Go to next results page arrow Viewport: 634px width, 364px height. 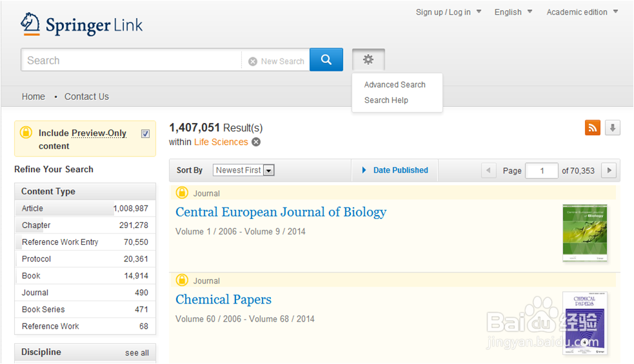608,171
